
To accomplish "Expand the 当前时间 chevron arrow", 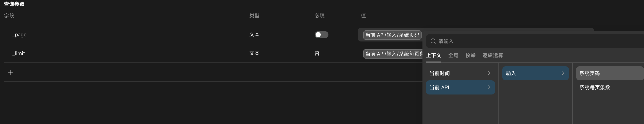I will [489, 73].
